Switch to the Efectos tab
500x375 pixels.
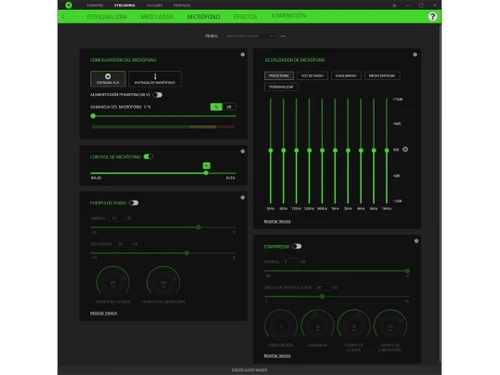pos(246,17)
